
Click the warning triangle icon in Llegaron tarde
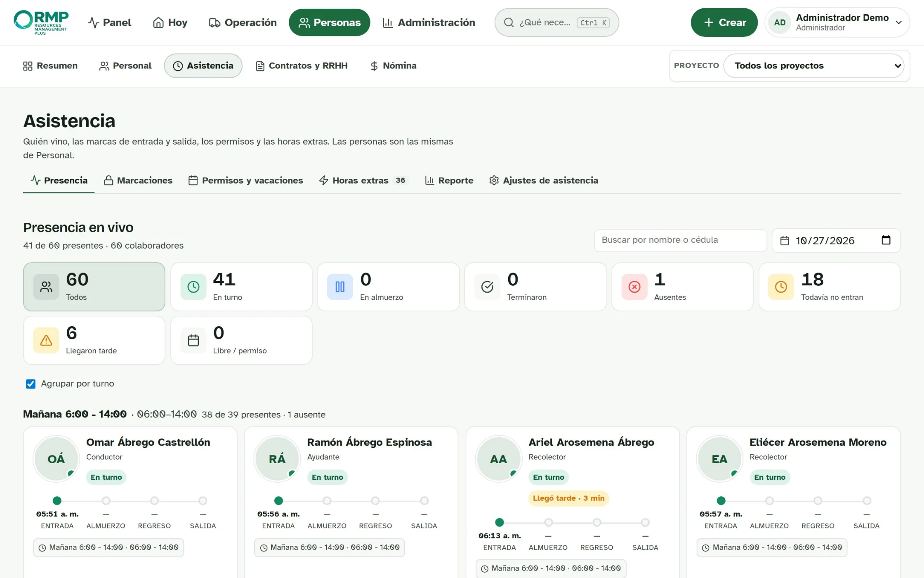(46, 340)
